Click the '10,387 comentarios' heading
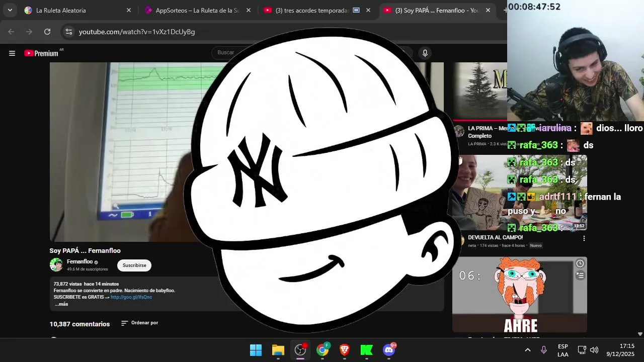 [x=79, y=324]
